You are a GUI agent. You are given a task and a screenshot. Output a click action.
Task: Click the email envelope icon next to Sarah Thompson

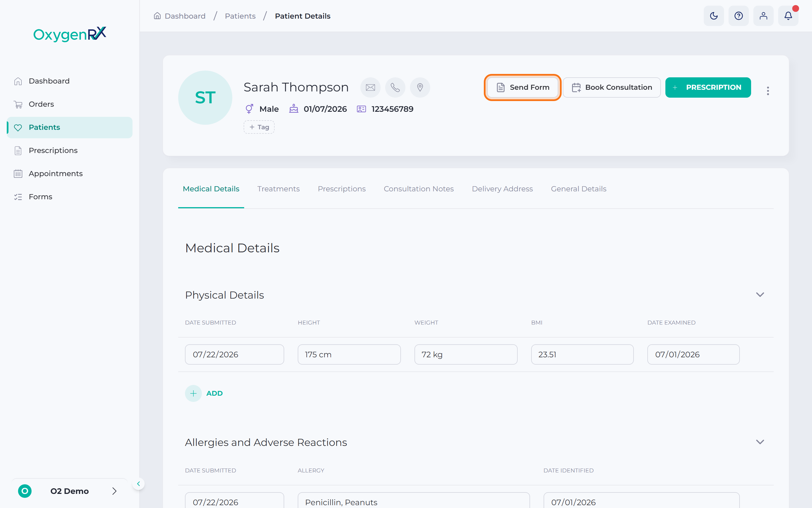coord(370,87)
